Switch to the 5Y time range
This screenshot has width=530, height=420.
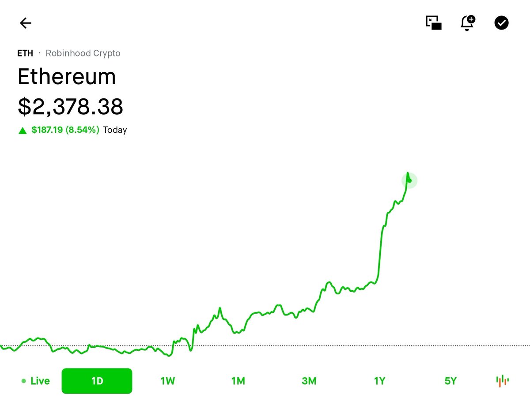click(450, 381)
